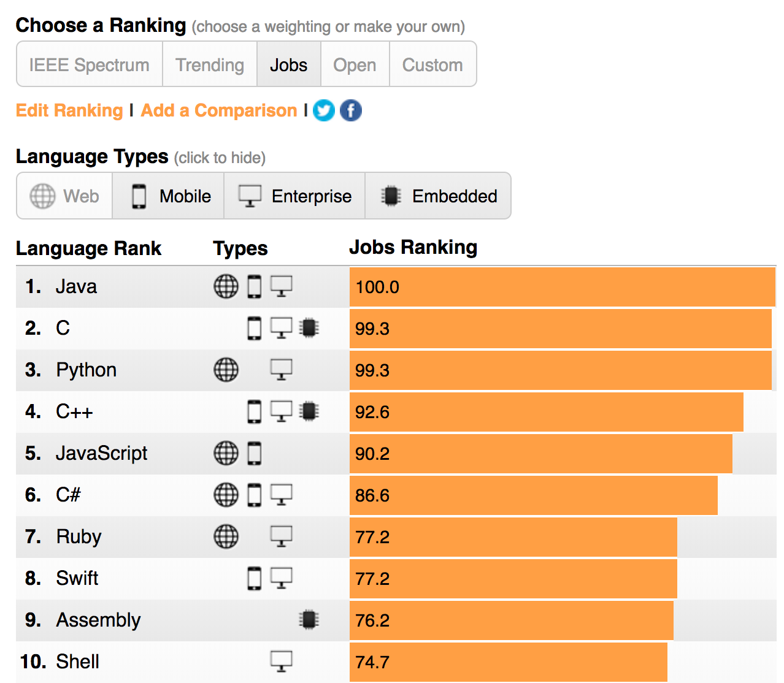784x683 pixels.
Task: Click the Edit Ranking link
Action: tap(70, 110)
